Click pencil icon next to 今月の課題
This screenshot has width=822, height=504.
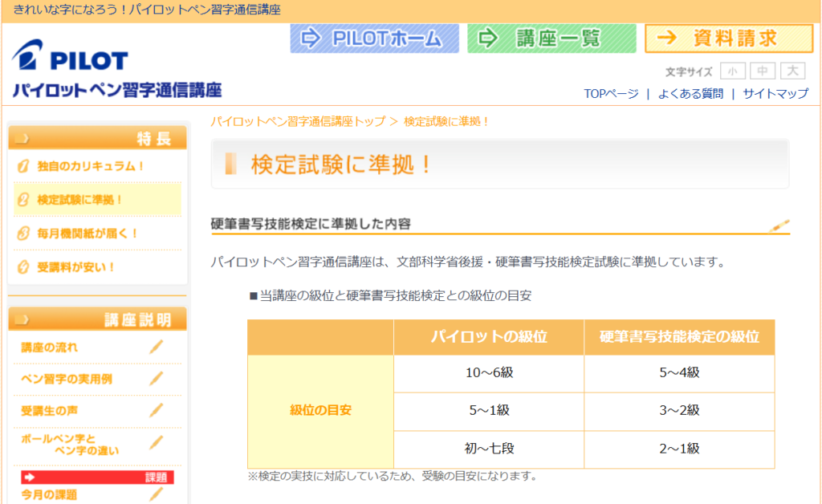(157, 494)
